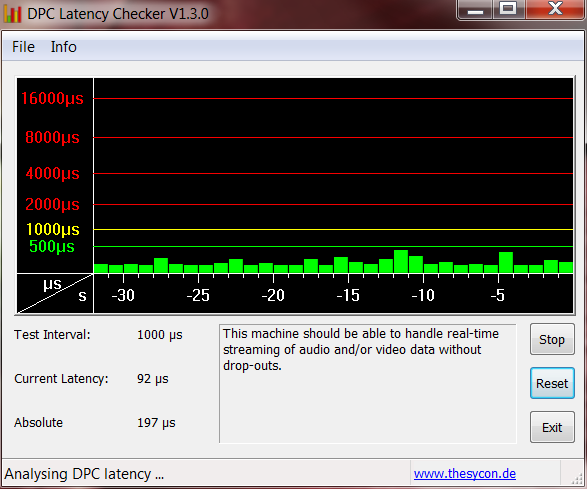Maximize the DPC Latency Checker window

click(508, 10)
